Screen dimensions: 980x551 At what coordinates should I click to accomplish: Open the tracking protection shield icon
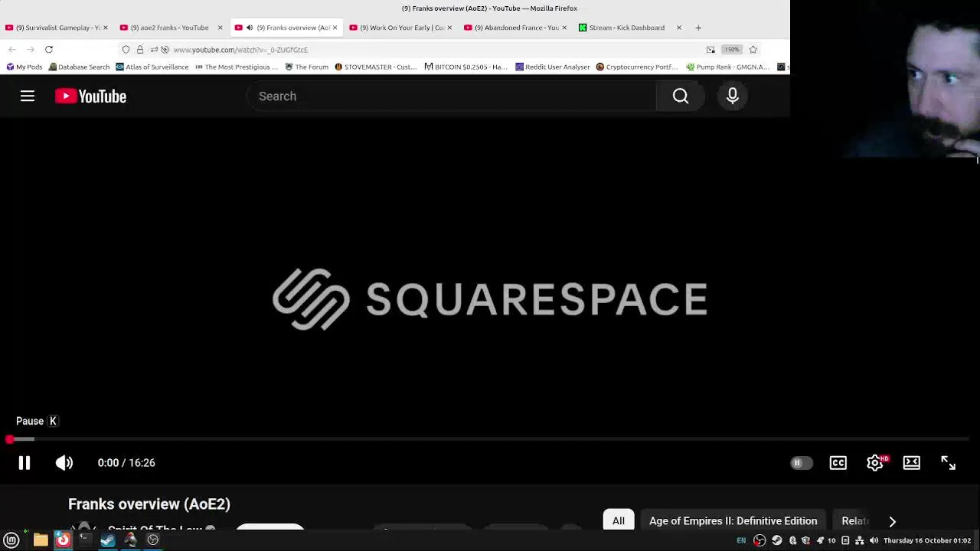[x=126, y=49]
